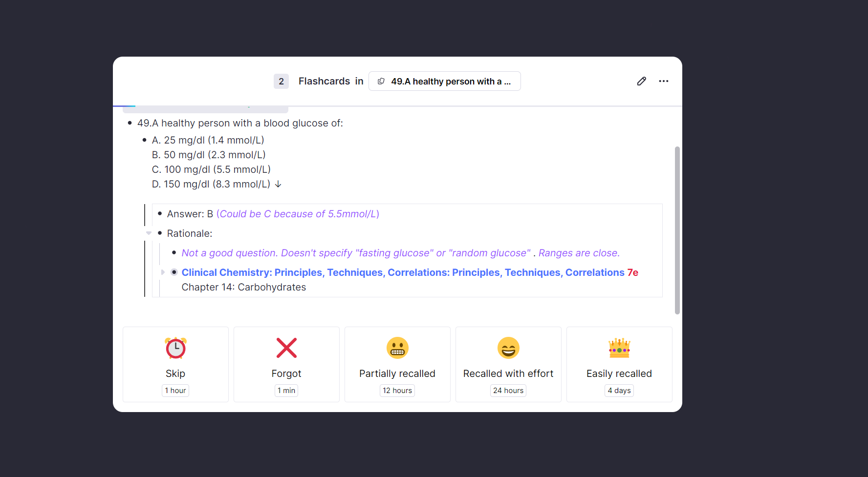Click the vertical scrollbar of the card
The width and height of the screenshot is (868, 477).
(677, 230)
